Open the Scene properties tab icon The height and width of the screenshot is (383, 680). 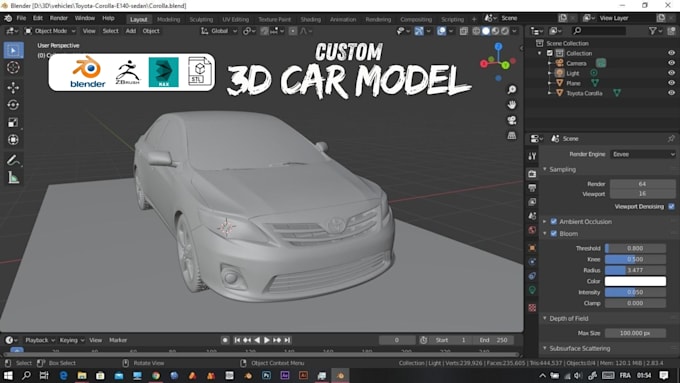coord(533,216)
